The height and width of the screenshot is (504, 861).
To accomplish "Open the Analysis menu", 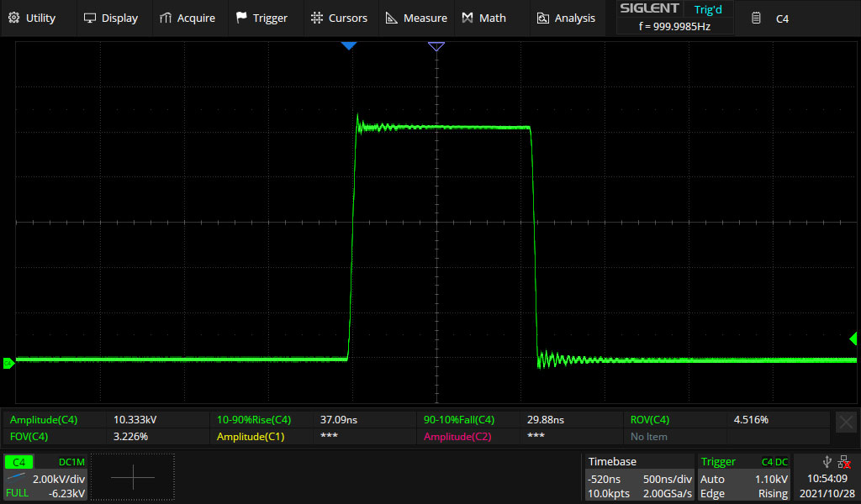I will (x=566, y=18).
